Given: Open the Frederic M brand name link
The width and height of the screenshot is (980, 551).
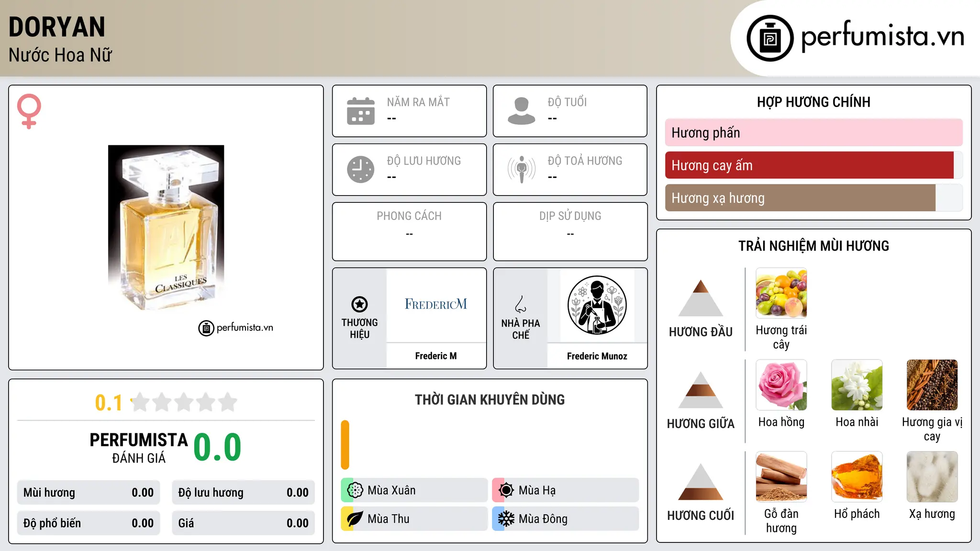Looking at the screenshot, I should tap(436, 356).
